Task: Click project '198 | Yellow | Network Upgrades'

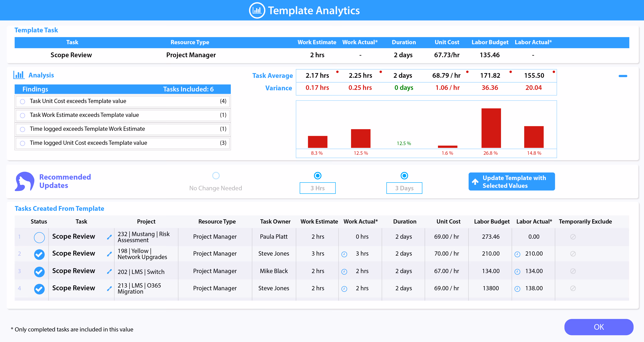Action: 142,254
